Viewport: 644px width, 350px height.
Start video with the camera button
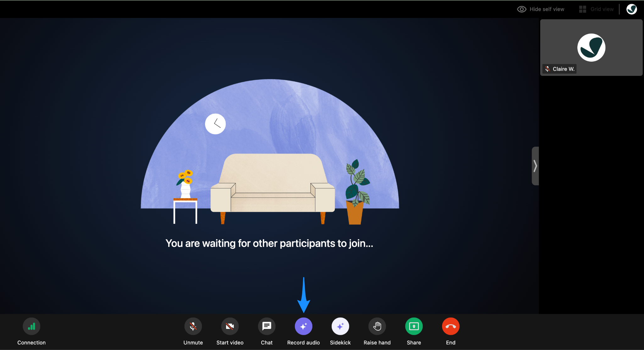[230, 326]
